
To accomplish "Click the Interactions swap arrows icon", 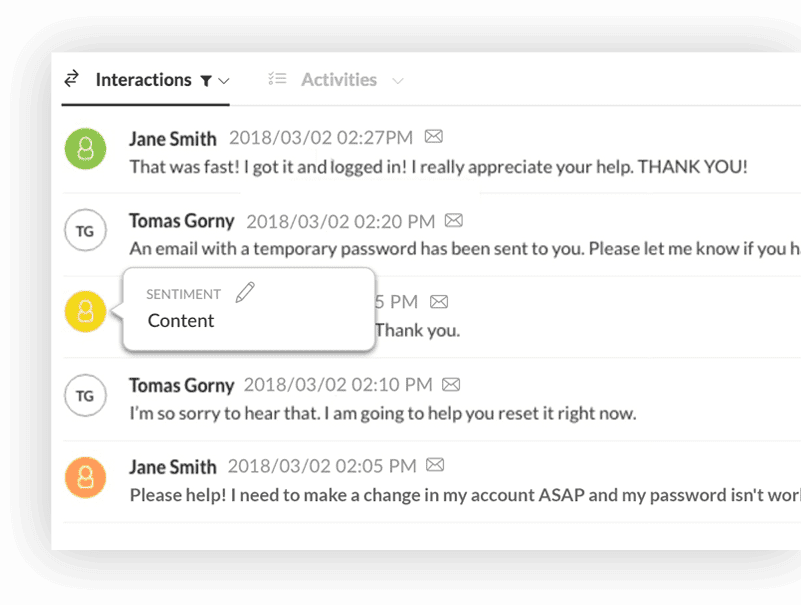I will (72, 79).
